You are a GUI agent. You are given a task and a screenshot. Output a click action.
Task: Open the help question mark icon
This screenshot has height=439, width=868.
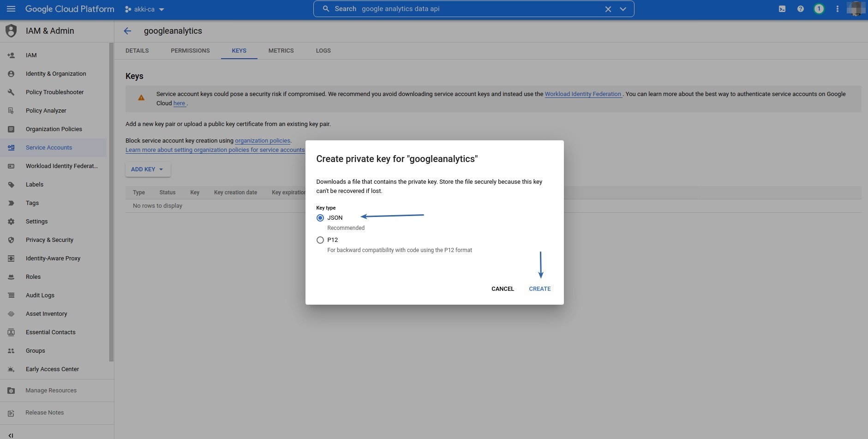pyautogui.click(x=800, y=9)
